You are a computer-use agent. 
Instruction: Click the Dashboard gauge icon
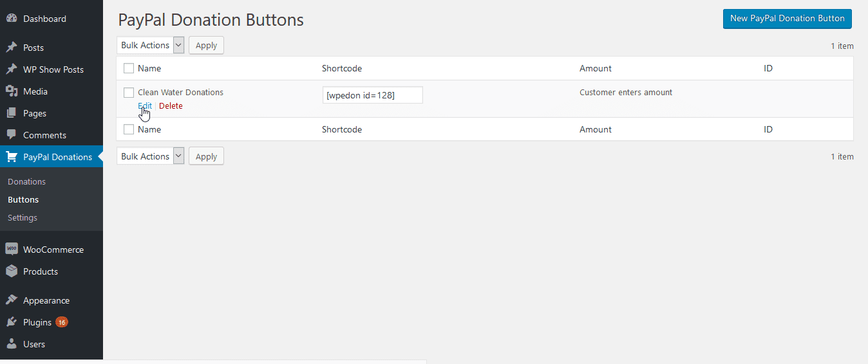pos(12,19)
